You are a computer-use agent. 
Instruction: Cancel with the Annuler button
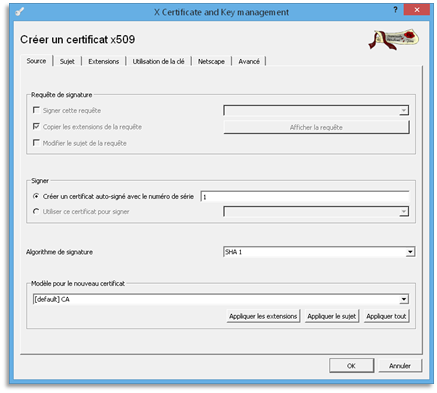point(400,366)
